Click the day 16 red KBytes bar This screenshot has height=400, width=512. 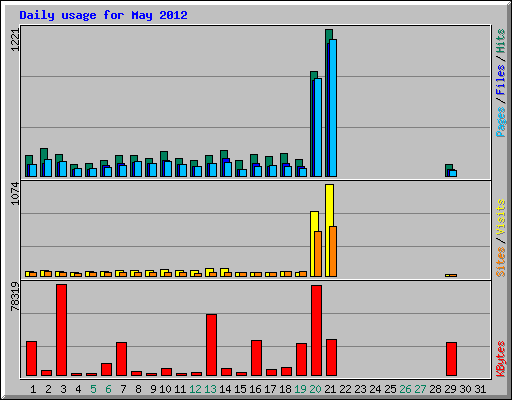256,358
